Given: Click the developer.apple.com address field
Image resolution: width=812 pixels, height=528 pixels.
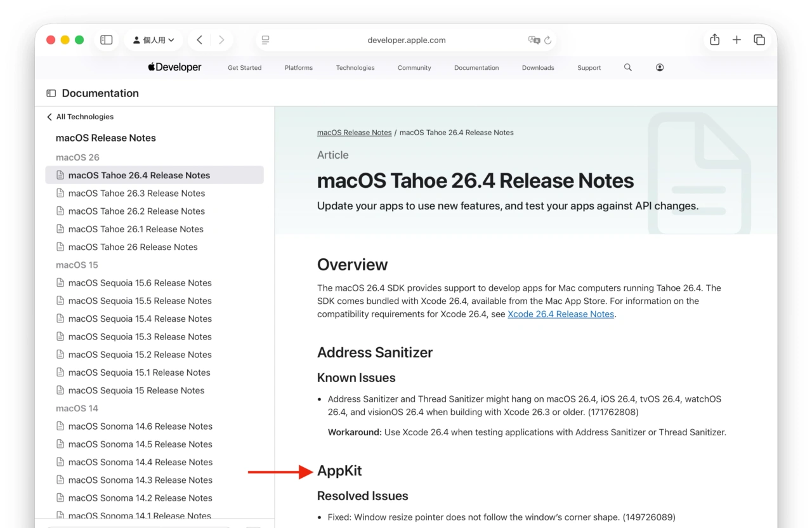Looking at the screenshot, I should point(406,40).
